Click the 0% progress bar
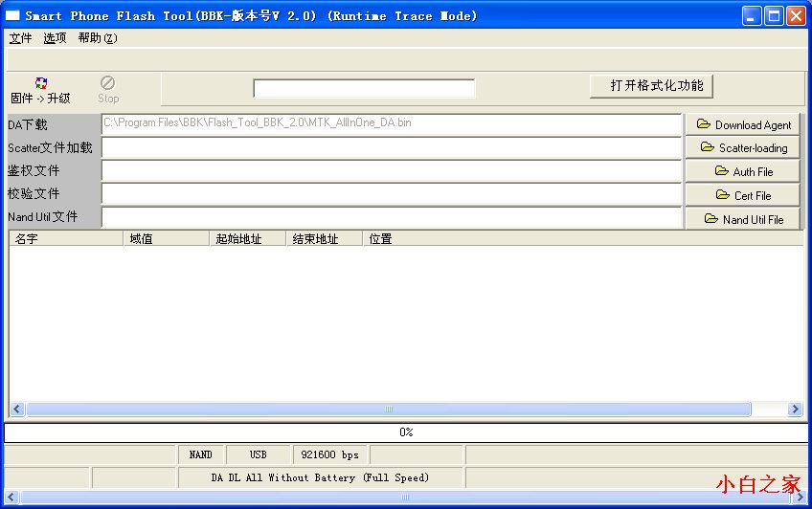Image resolution: width=812 pixels, height=509 pixels. [406, 432]
